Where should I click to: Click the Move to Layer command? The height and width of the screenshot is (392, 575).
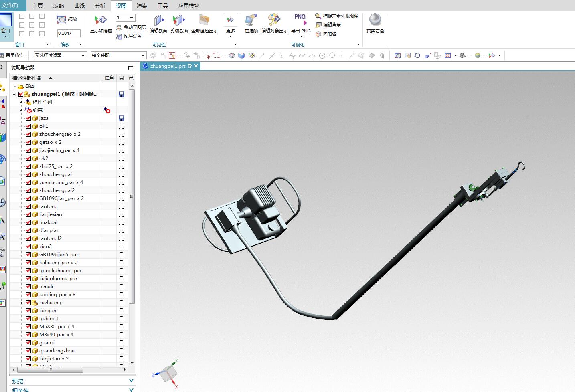coord(131,27)
